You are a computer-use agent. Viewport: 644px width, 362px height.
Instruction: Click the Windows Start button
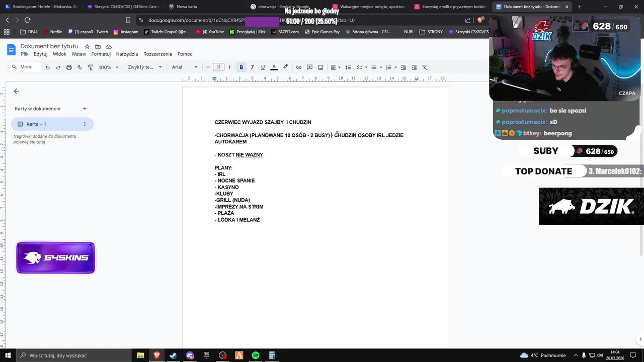coord(8,355)
